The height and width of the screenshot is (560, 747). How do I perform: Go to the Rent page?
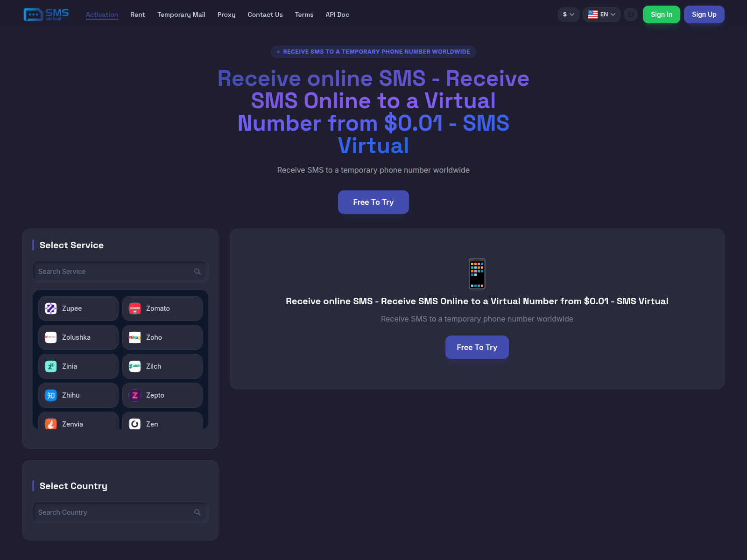(138, 14)
